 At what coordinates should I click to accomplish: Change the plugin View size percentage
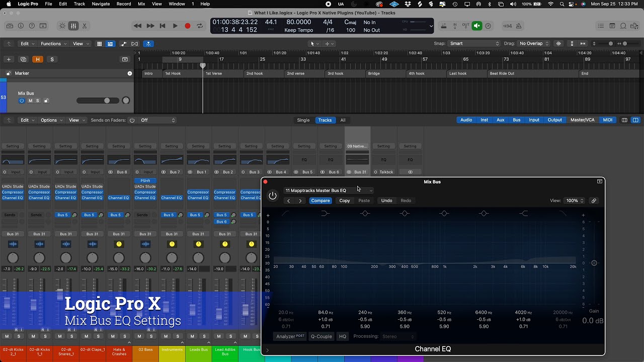[575, 201]
